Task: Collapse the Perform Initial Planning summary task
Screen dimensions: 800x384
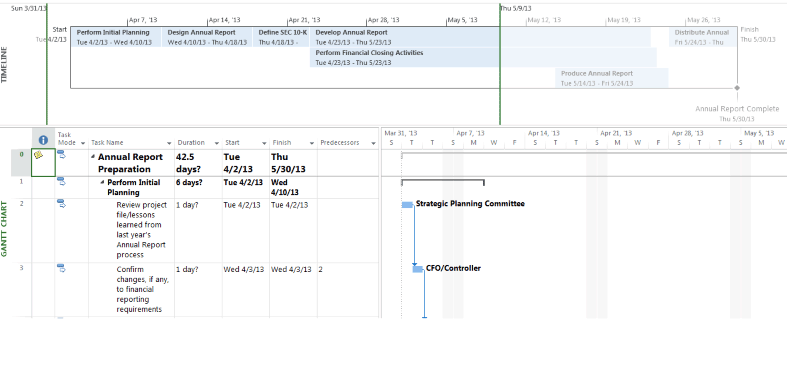Action: [x=103, y=182]
